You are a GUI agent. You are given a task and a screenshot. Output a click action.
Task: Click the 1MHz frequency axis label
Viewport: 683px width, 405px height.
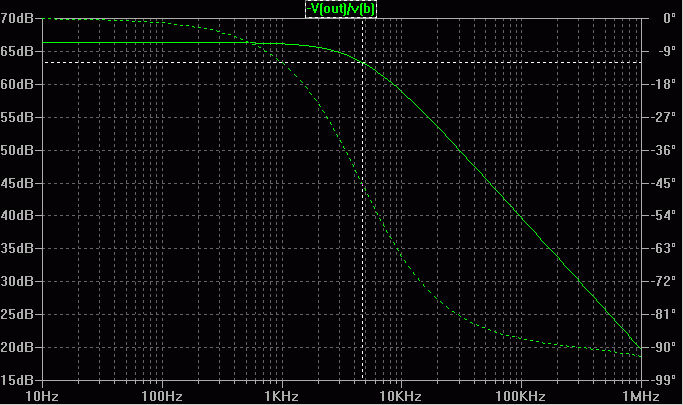click(641, 396)
